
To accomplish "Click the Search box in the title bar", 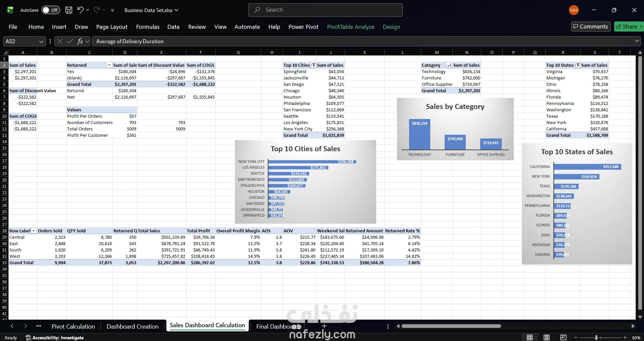I will [x=325, y=10].
